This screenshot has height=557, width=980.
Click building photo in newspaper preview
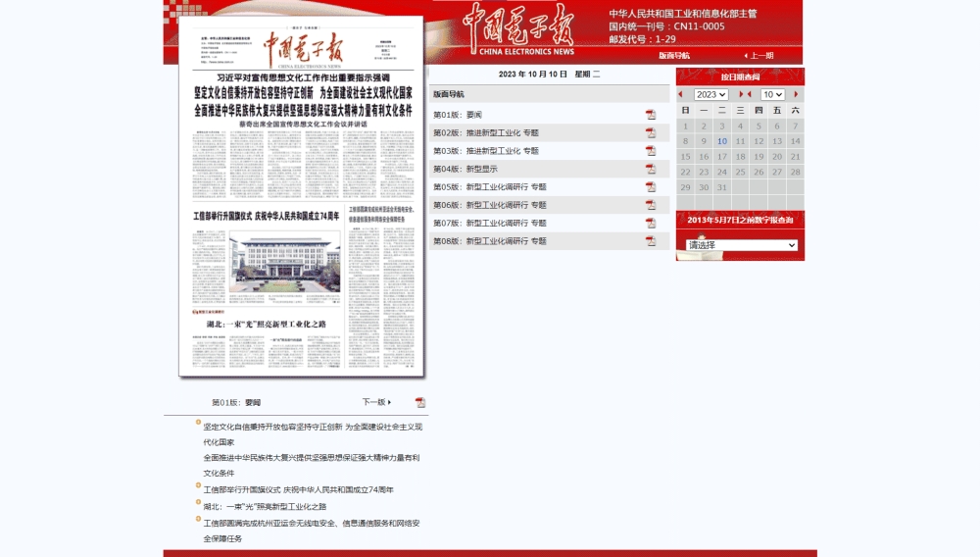click(284, 263)
